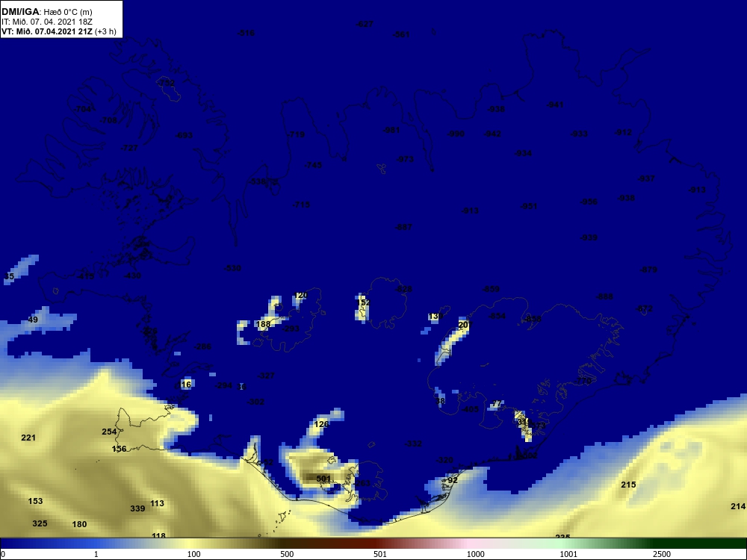Select the legend label 1001

pos(568,554)
